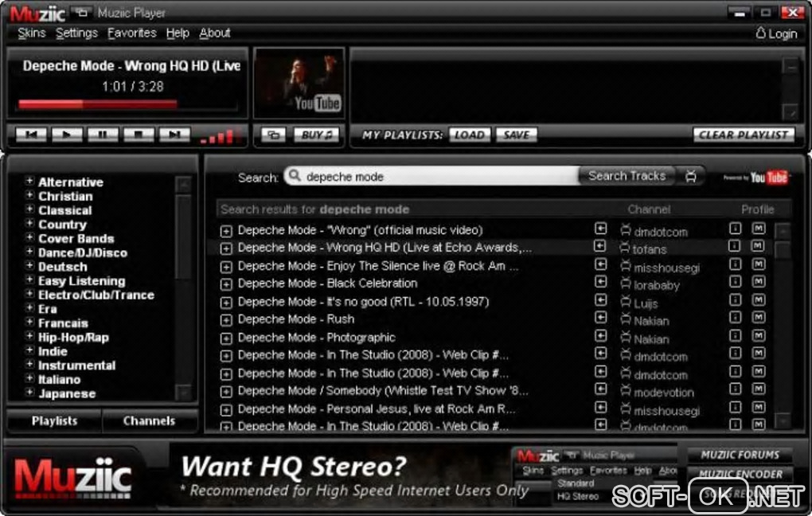812x516 pixels.
Task: Open the modevotion channel
Action: coord(657,393)
